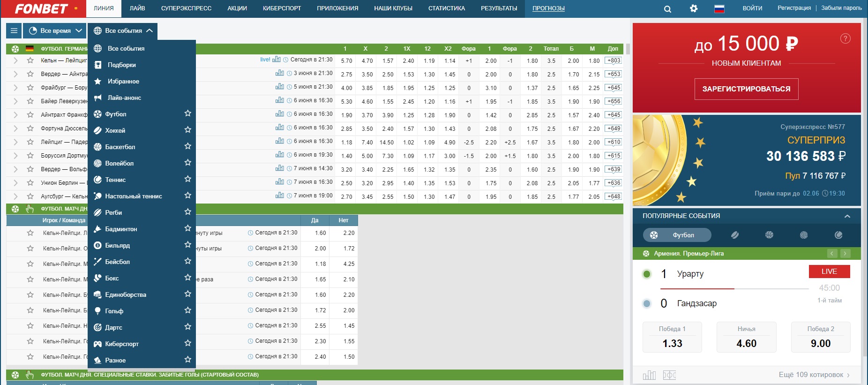
Task: Favorite Разное with its star
Action: (188, 360)
